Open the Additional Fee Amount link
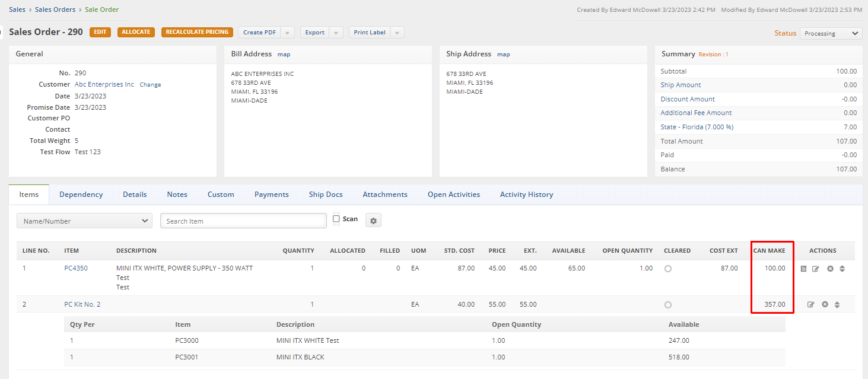The height and width of the screenshot is (379, 868). point(696,113)
